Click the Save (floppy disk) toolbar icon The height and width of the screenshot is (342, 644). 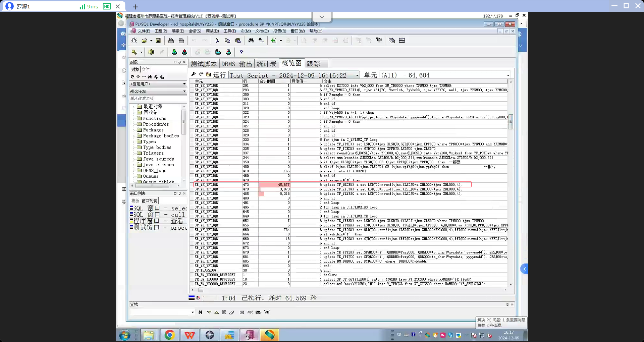pos(158,41)
